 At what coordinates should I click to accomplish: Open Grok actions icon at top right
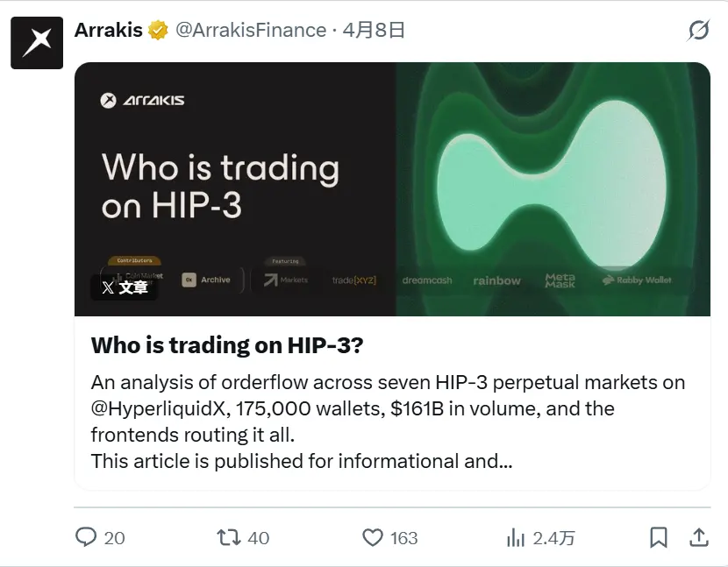coord(698,31)
